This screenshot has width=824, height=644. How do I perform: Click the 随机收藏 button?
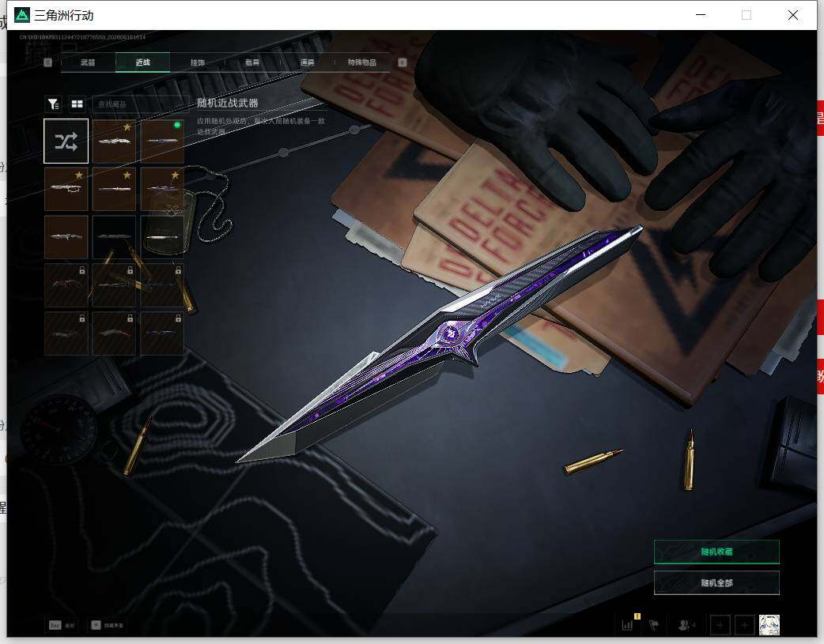click(x=716, y=552)
